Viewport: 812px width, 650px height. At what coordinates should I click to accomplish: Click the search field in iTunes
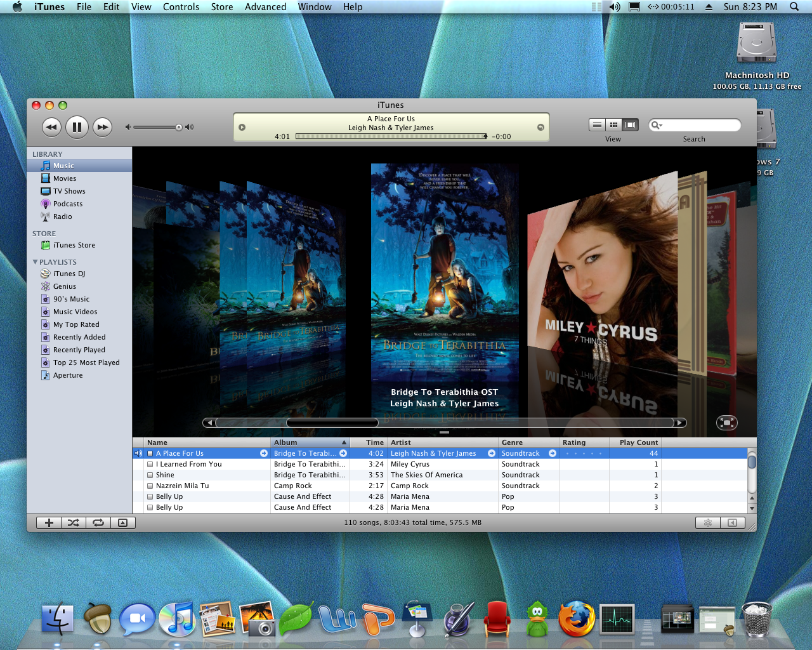(695, 125)
